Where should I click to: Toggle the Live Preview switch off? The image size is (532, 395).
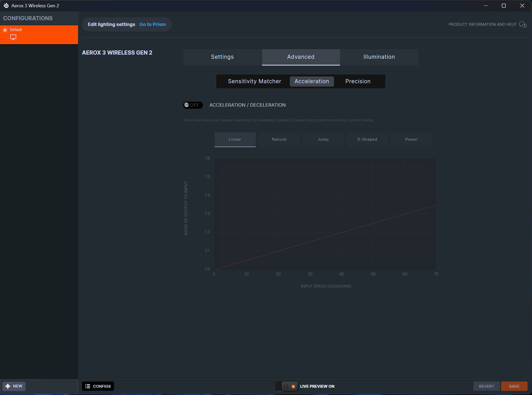click(x=287, y=386)
